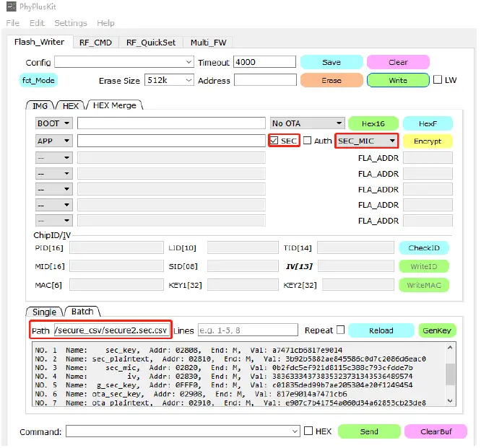Click the SID[08] input field
The width and height of the screenshot is (481, 448).
click(243, 266)
